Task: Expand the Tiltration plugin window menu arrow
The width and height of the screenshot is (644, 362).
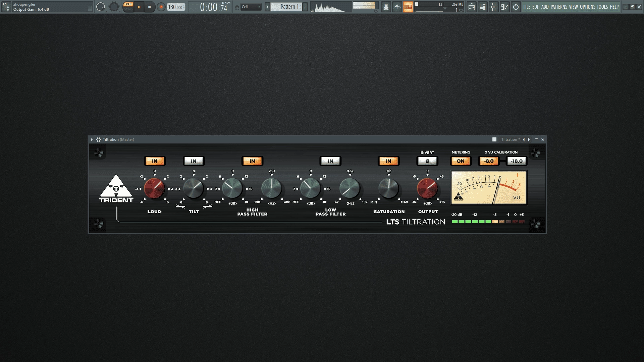Action: [92, 139]
